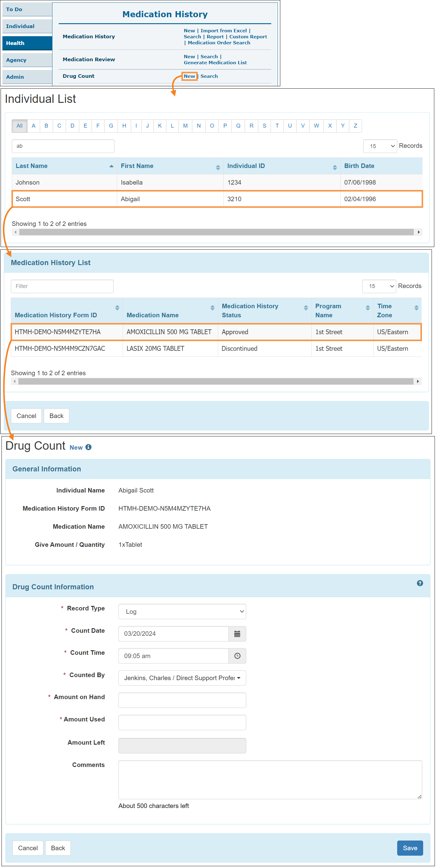Filter individuals by letter J

147,126
